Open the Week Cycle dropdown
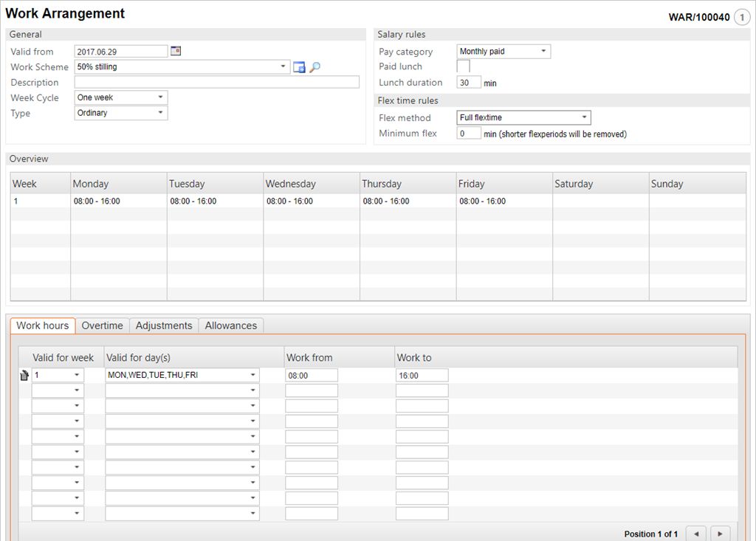The image size is (756, 541). (160, 97)
